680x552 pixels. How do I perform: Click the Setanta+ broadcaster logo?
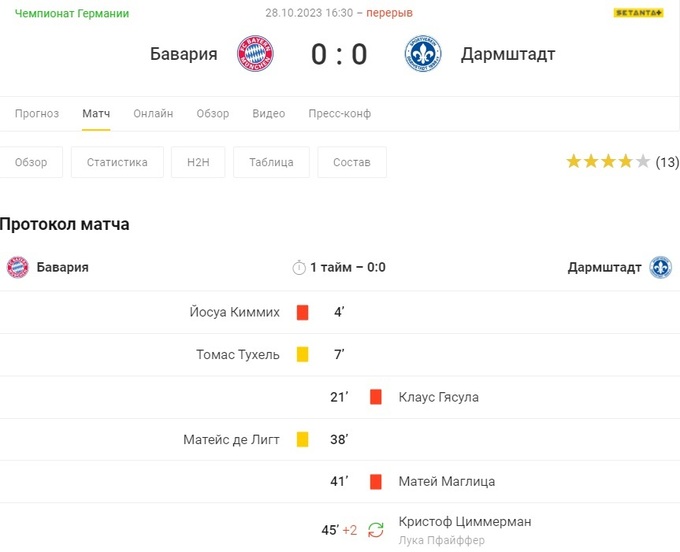638,13
